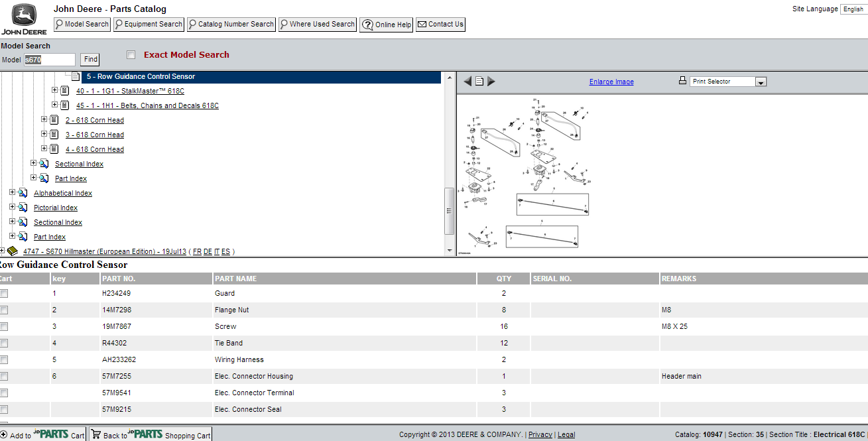Image resolution: width=868 pixels, height=441 pixels.
Task: Click the document icon beside Belts, Chains and Decals
Action: [x=65, y=105]
